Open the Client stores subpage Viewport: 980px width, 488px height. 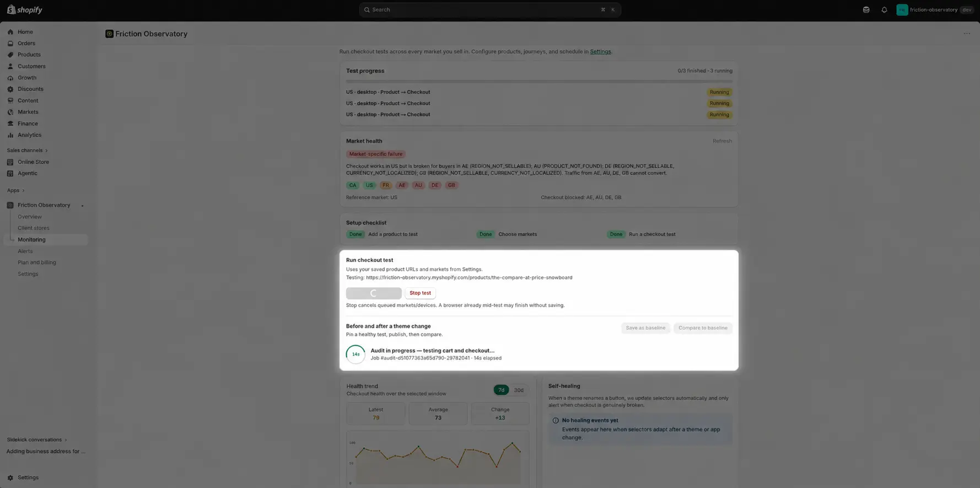[x=34, y=228]
